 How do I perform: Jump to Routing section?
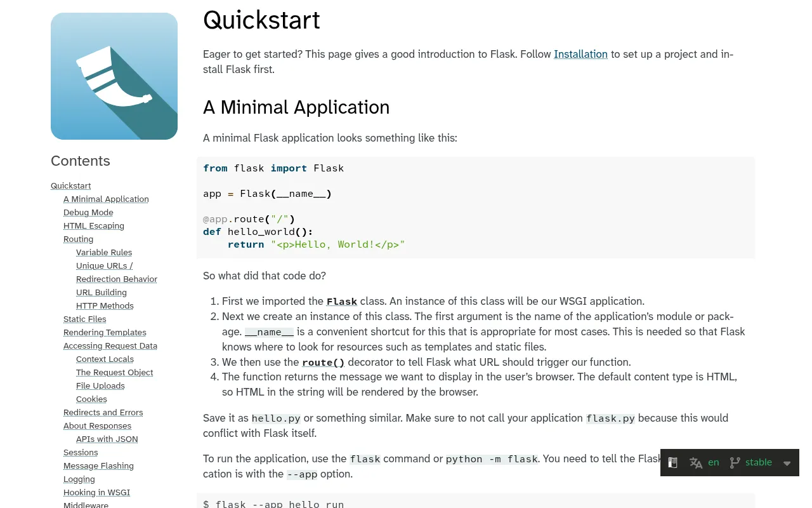pos(78,239)
